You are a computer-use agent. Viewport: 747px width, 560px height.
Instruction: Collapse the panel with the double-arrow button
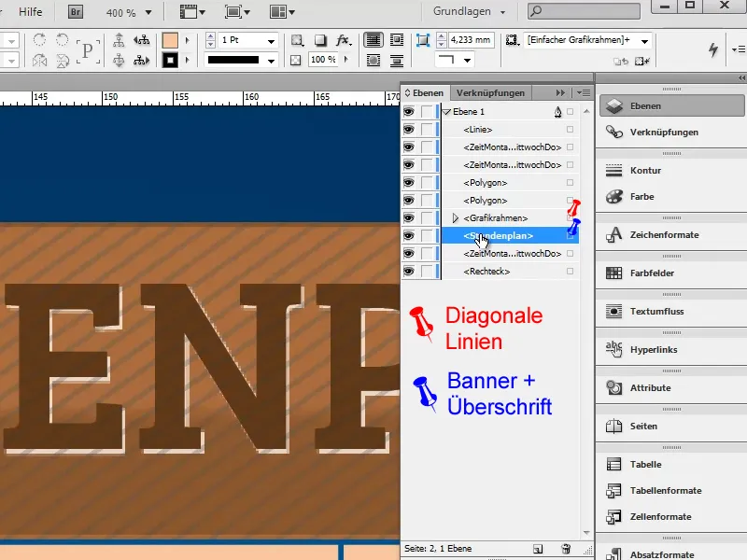pyautogui.click(x=560, y=92)
